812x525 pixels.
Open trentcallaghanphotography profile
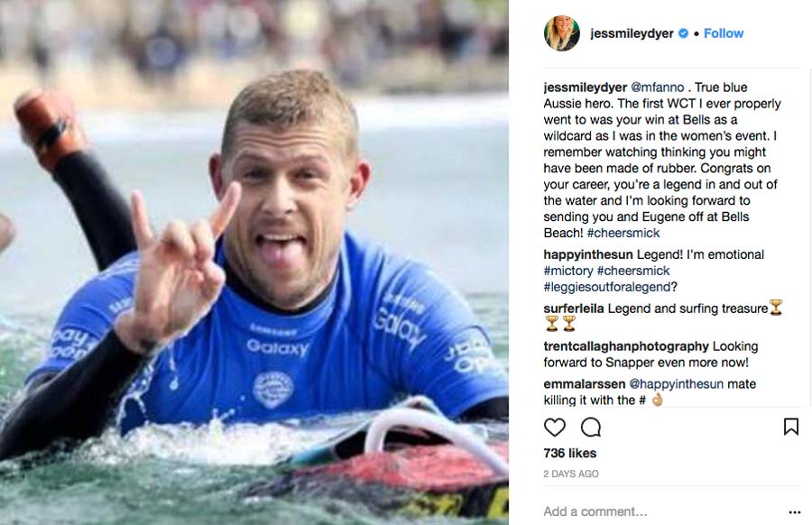(x=626, y=346)
